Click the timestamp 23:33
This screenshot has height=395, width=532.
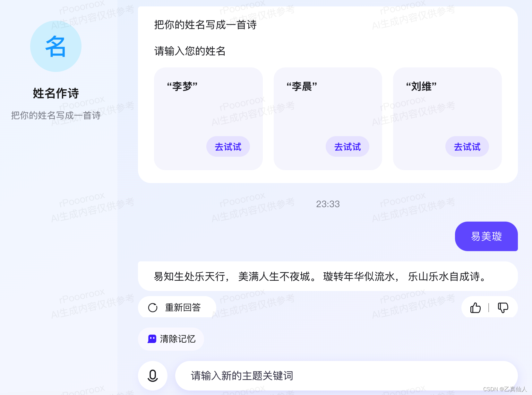pyautogui.click(x=328, y=204)
